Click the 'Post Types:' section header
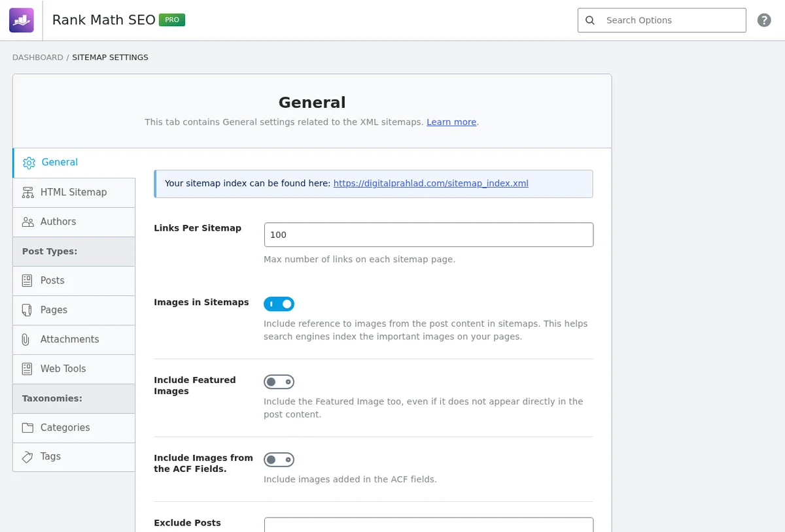785x532 pixels. 74,251
